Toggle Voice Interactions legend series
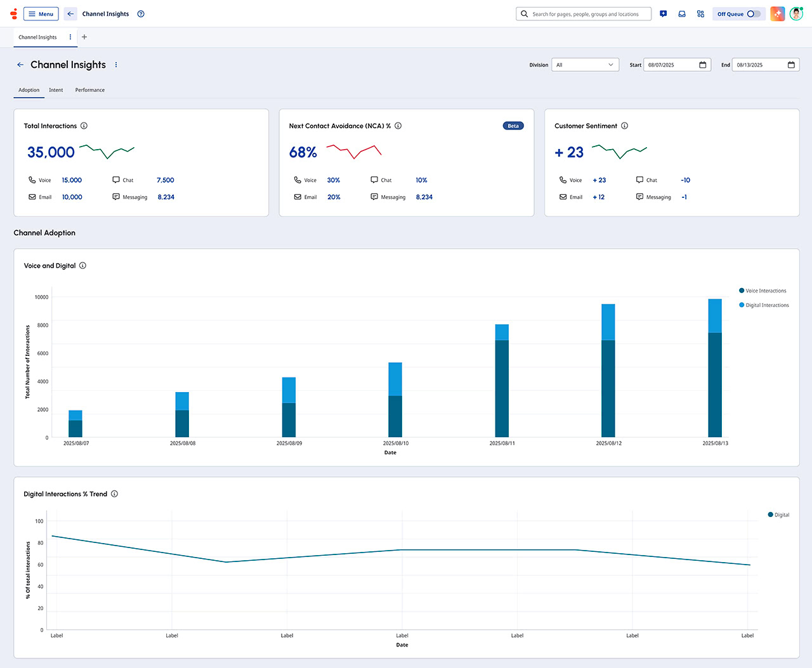The height and width of the screenshot is (668, 812). click(x=765, y=291)
